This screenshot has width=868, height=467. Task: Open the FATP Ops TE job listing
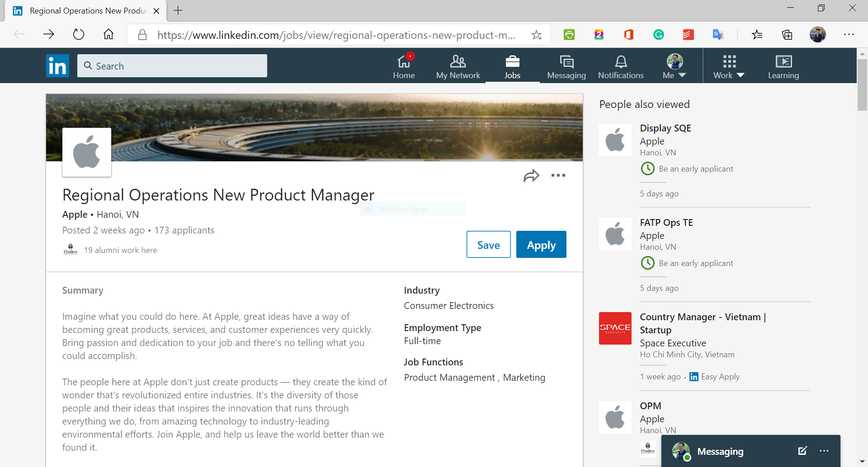666,223
